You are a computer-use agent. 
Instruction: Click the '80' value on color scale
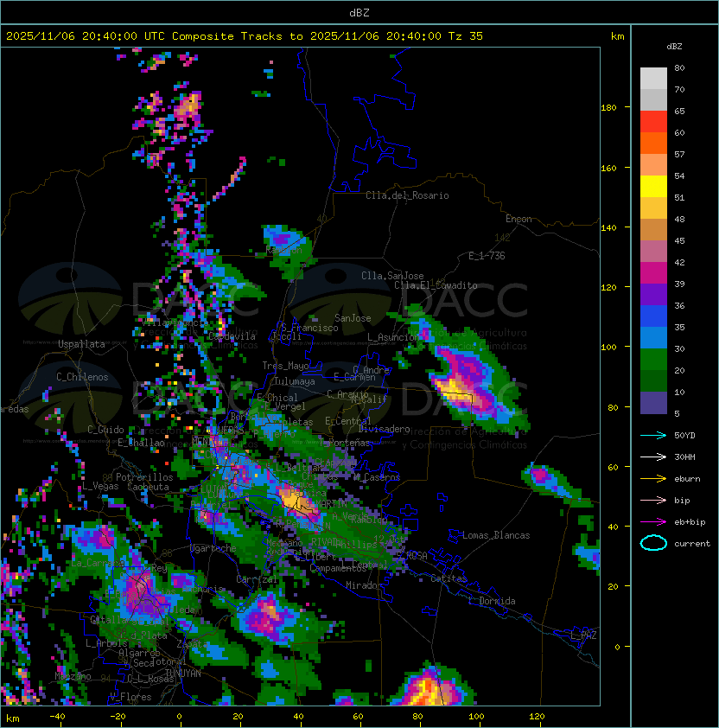679,67
